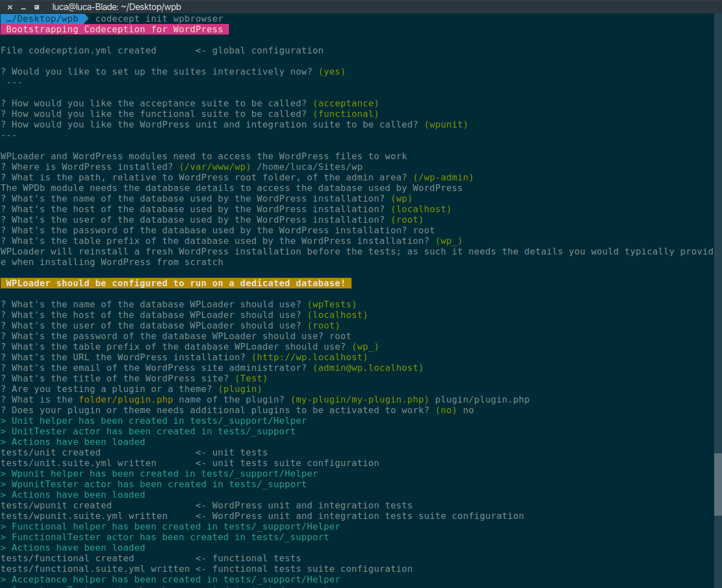This screenshot has width=722, height=588.
Task: Click the '(functional)' default value
Action: click(x=346, y=114)
